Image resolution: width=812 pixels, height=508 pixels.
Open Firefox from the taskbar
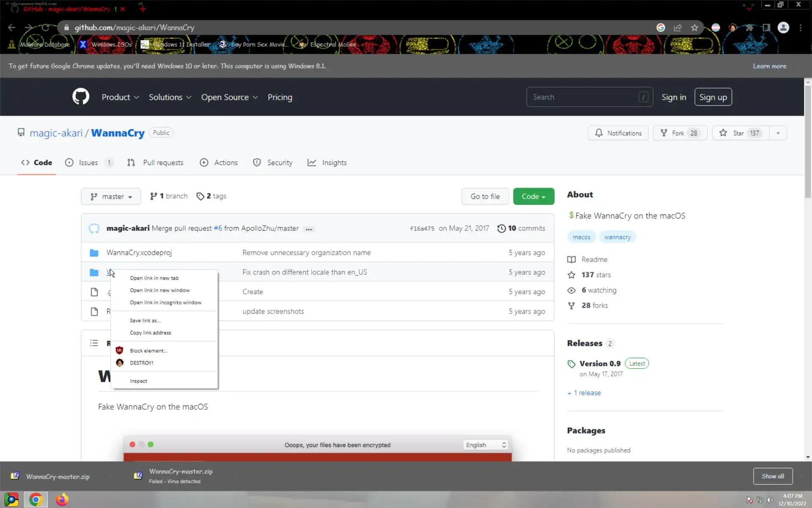[x=62, y=500]
